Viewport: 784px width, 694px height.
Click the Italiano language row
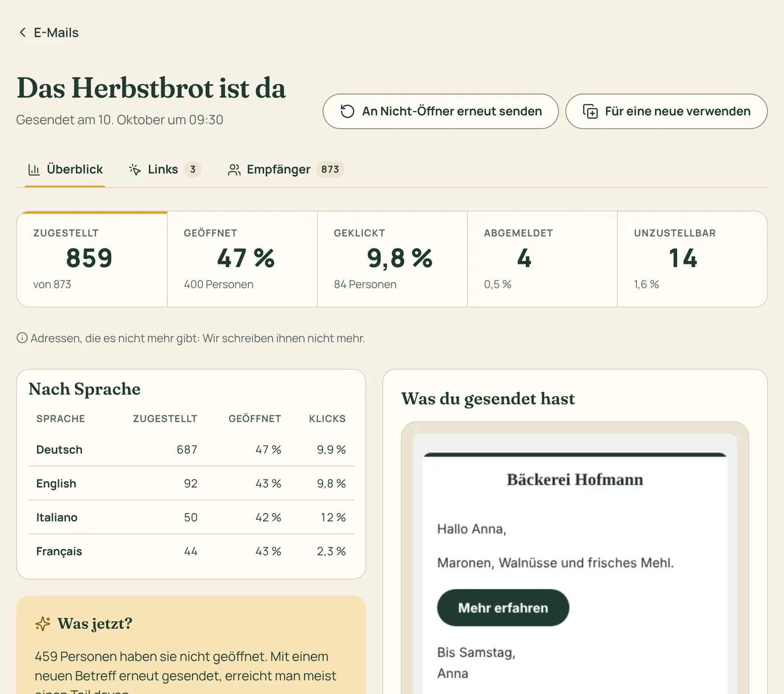click(x=191, y=517)
